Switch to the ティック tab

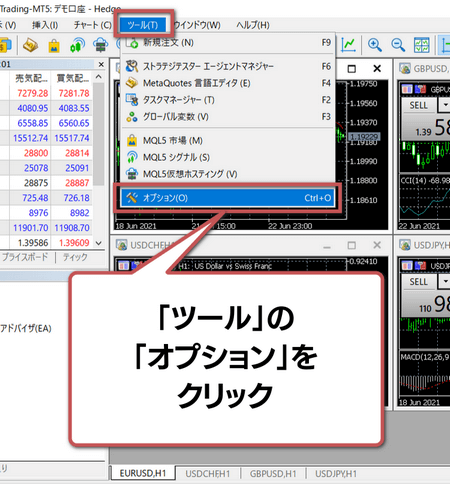(x=75, y=257)
